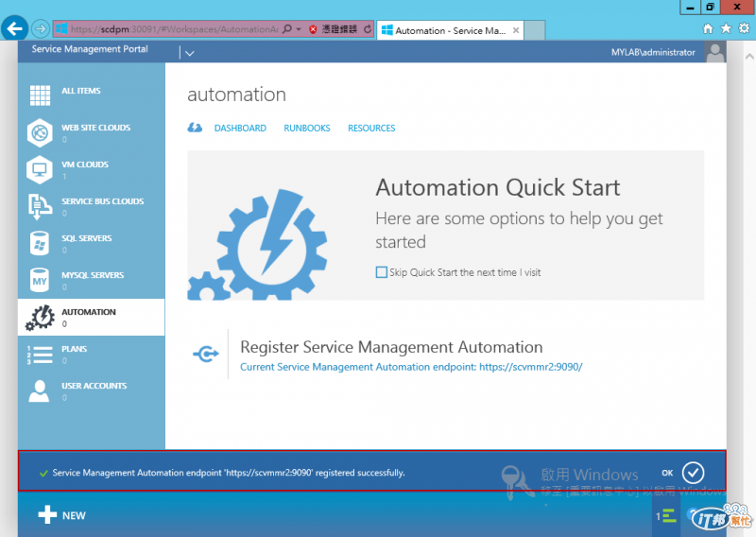The image size is (756, 537).
Task: Click the Register Service Management Automation plug icon
Action: [206, 355]
